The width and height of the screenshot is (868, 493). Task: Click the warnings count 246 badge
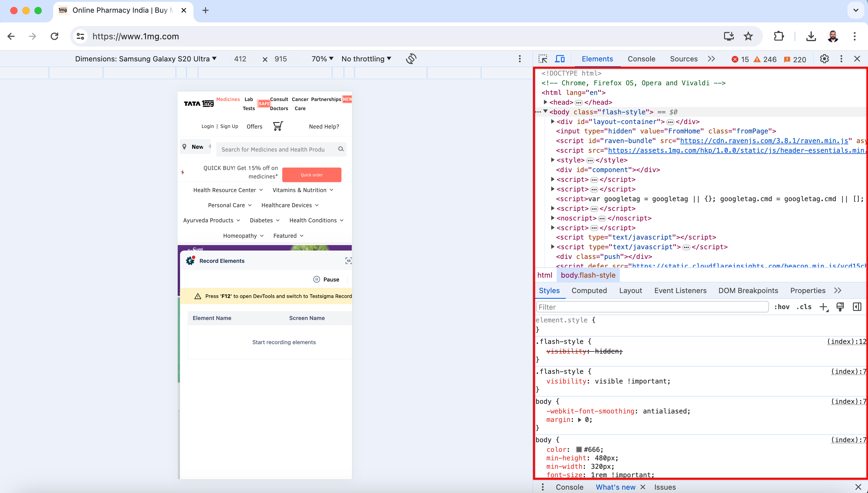765,59
